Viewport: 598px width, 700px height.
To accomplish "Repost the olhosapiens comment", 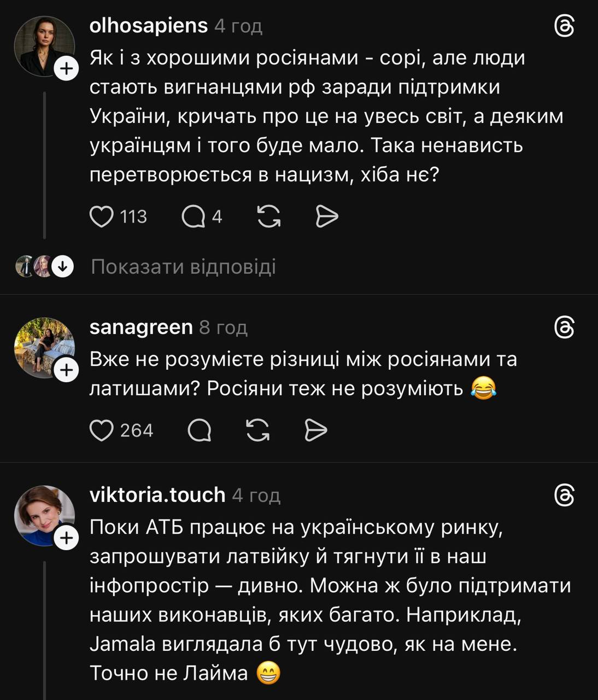I will pos(269,217).
